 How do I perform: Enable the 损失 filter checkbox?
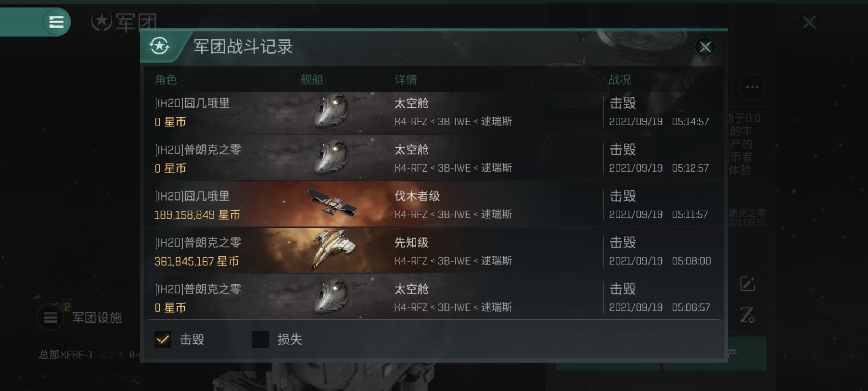coord(261,339)
